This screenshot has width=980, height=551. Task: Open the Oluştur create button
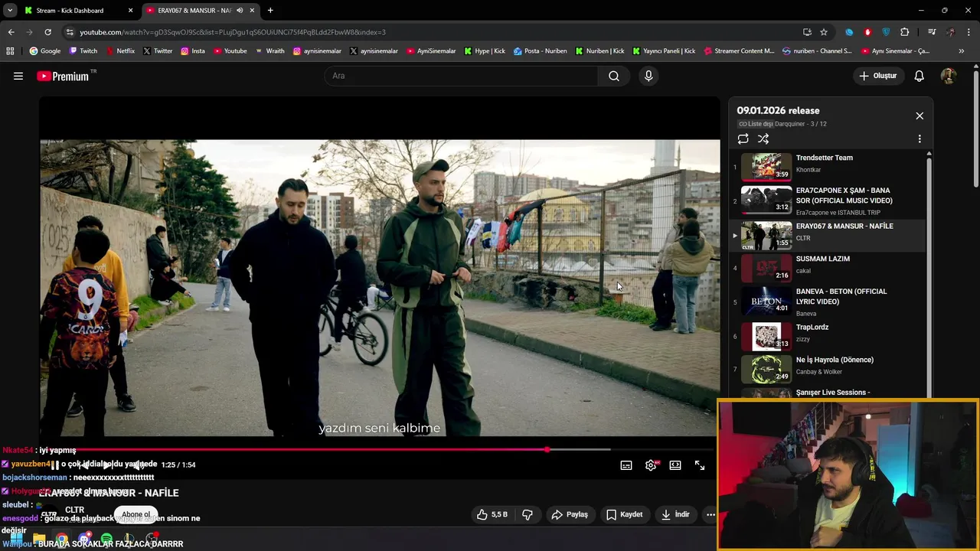point(878,76)
